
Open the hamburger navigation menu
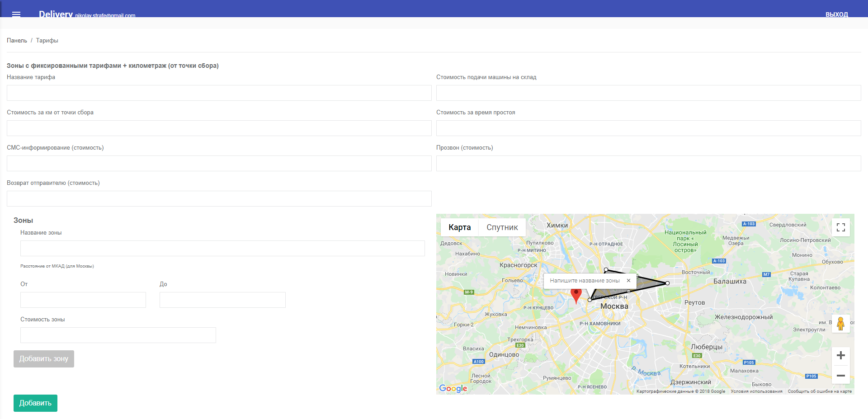(16, 14)
